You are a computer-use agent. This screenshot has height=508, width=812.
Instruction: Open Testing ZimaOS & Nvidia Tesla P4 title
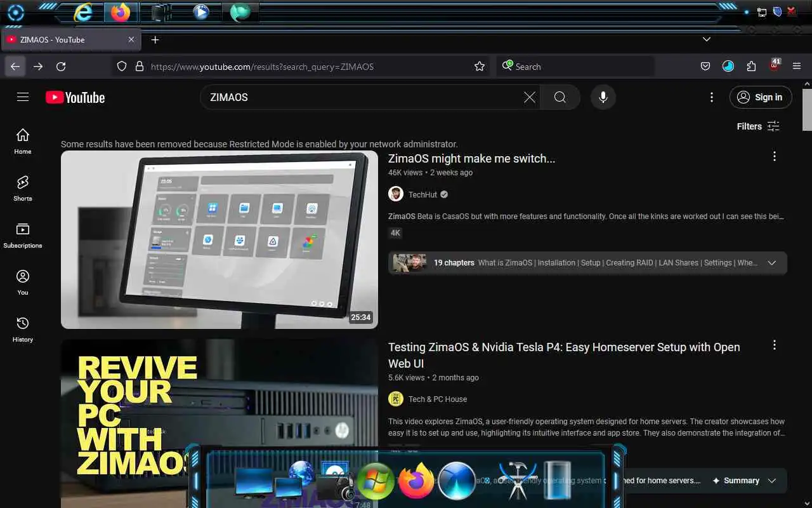(564, 356)
